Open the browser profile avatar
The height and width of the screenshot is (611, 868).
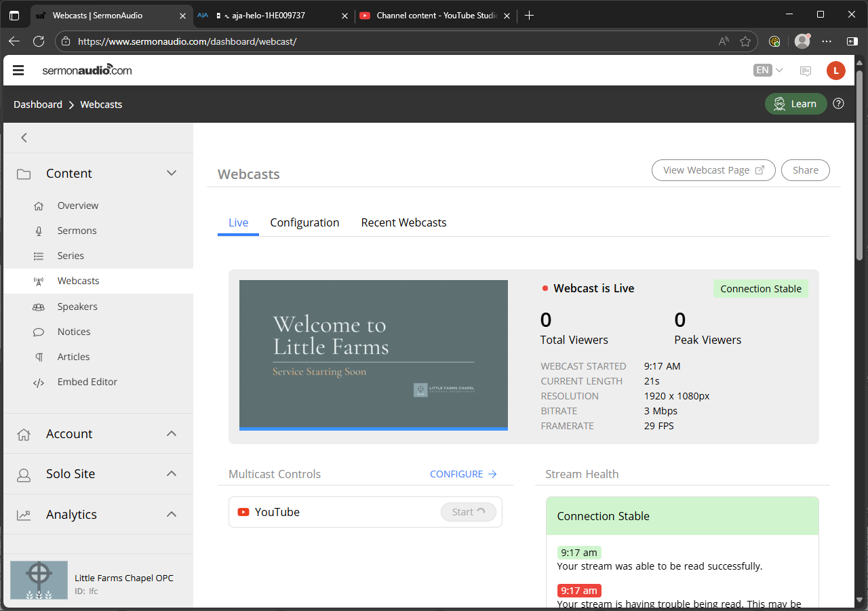point(802,41)
